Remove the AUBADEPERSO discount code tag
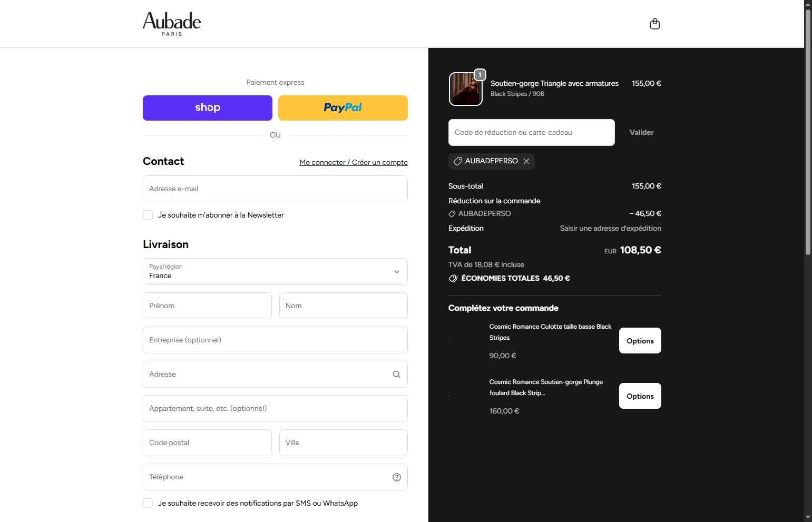The height and width of the screenshot is (522, 812). 526,161
